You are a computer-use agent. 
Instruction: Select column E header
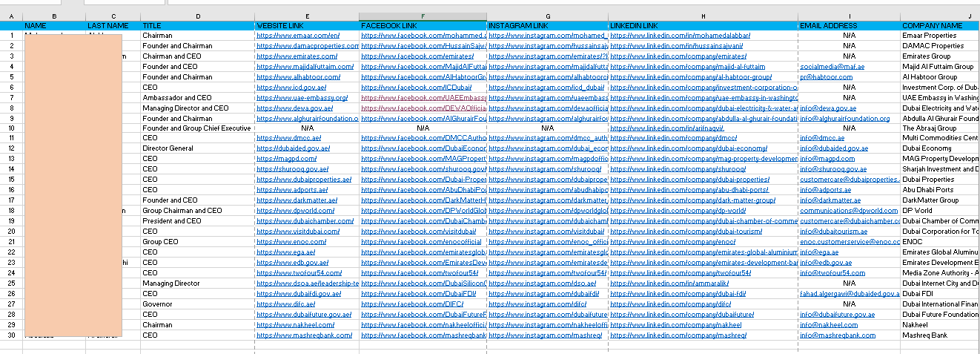click(x=307, y=16)
